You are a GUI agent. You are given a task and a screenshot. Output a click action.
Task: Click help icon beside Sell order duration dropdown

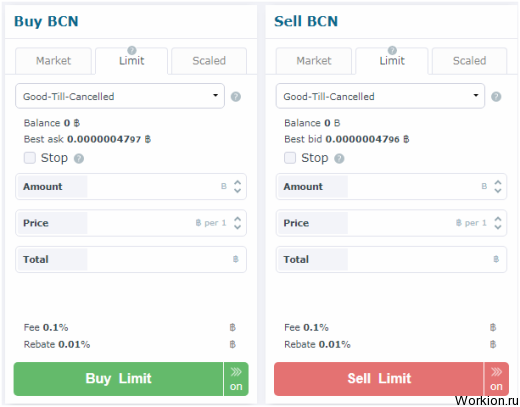(x=496, y=97)
